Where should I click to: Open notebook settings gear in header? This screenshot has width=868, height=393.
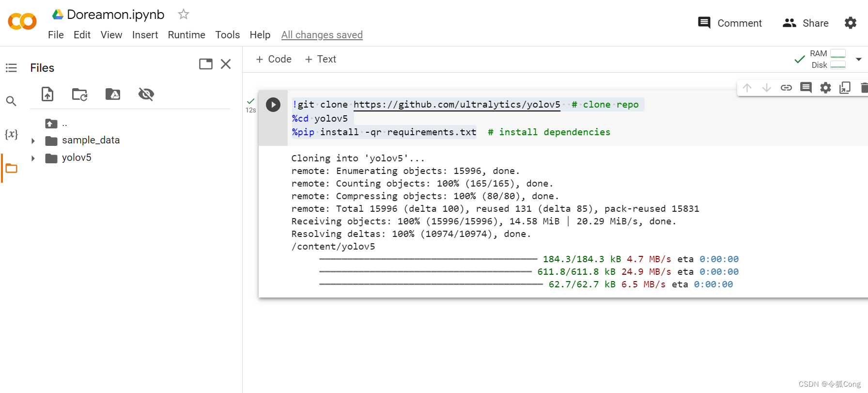[x=851, y=23]
